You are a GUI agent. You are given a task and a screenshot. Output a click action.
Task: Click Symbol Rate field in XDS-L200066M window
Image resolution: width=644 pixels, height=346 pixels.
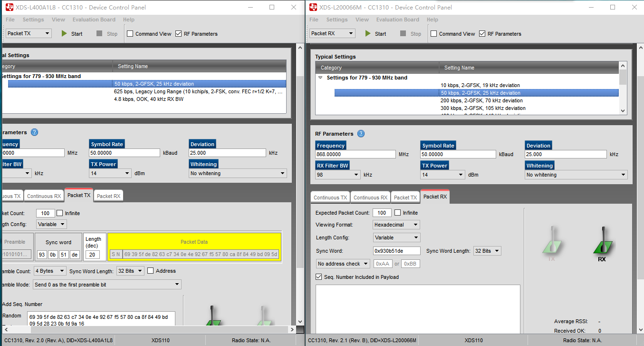(459, 154)
